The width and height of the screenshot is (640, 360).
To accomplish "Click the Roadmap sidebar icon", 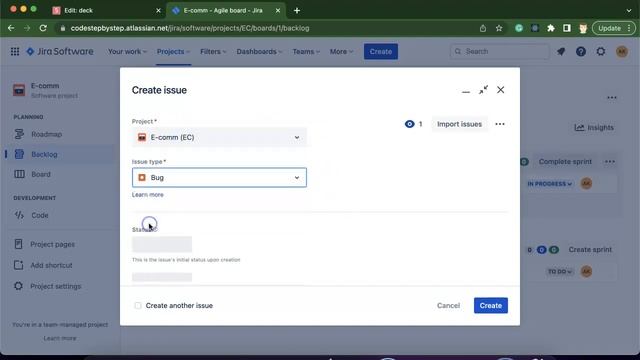I will [x=19, y=134].
